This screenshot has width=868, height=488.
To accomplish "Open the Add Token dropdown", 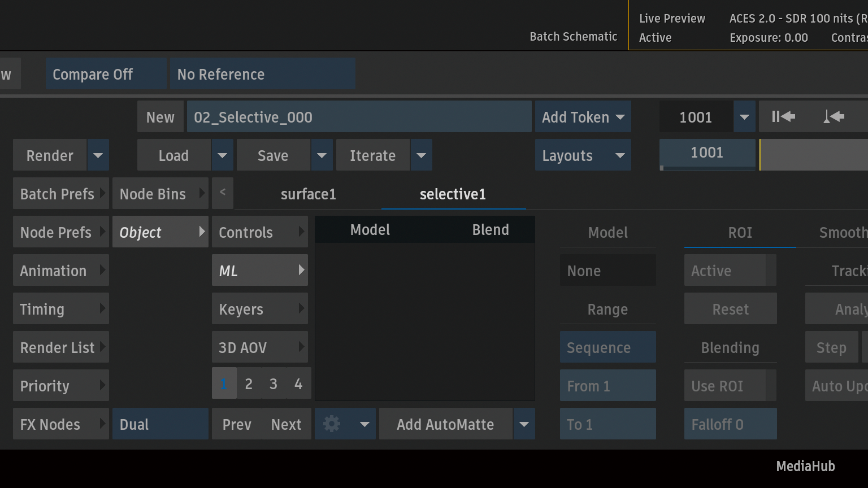I will point(583,117).
